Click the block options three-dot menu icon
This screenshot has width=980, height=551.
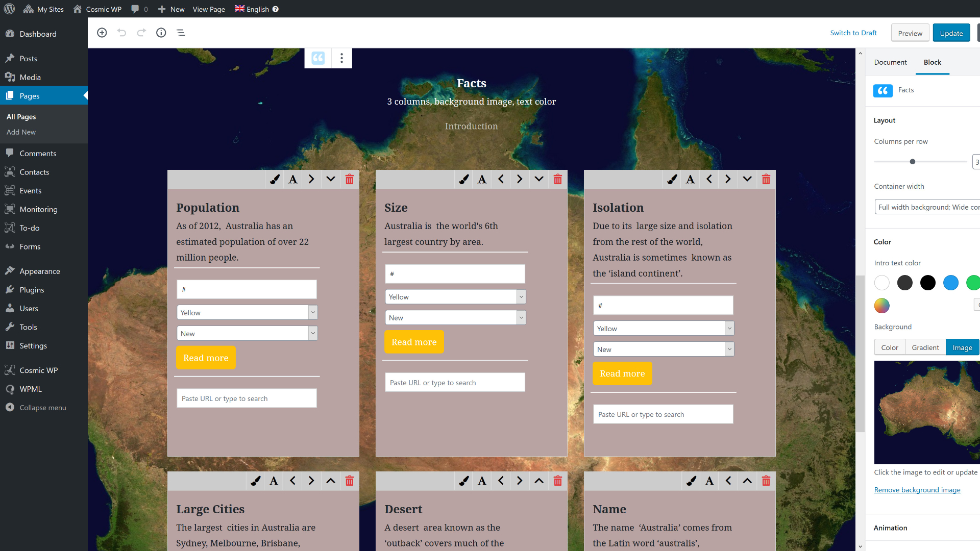tap(342, 58)
